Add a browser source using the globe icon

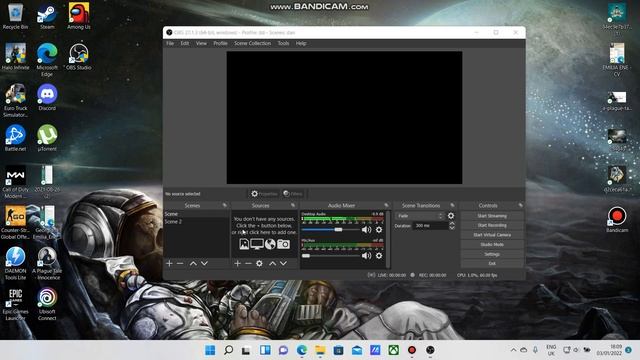coord(270,244)
